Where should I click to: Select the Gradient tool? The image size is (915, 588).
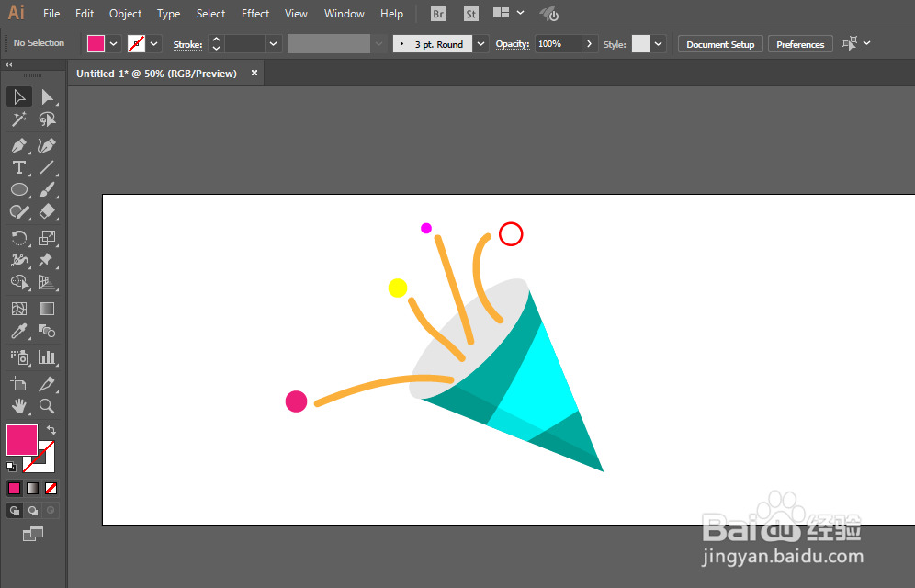[x=47, y=309]
